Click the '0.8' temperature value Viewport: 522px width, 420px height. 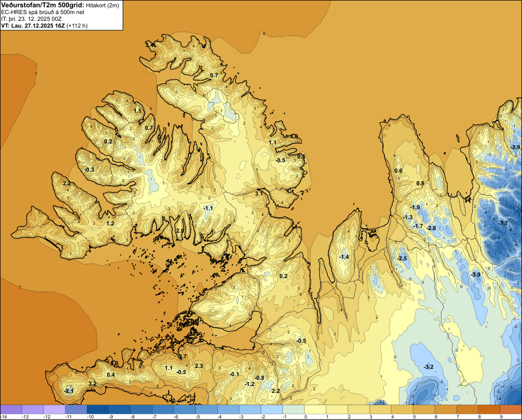420,183
